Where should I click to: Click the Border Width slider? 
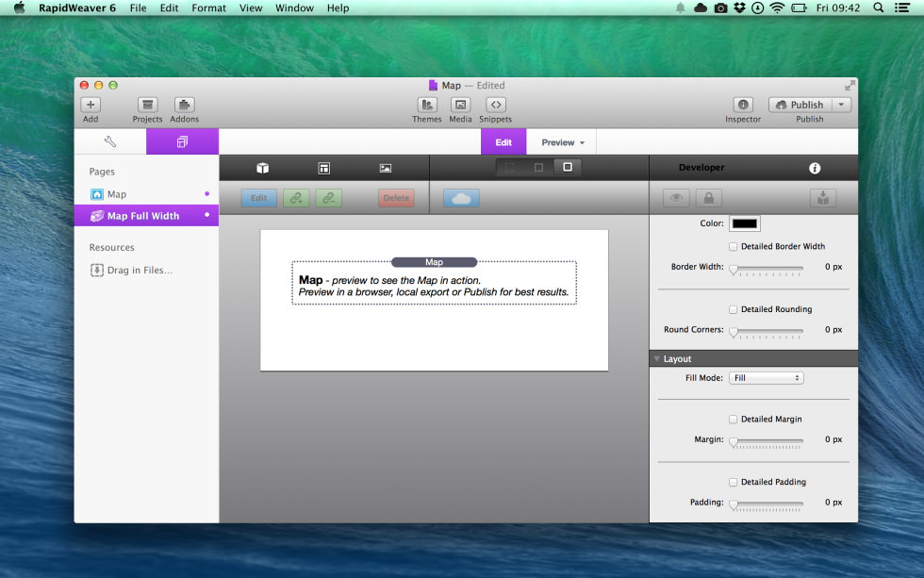[766, 269]
